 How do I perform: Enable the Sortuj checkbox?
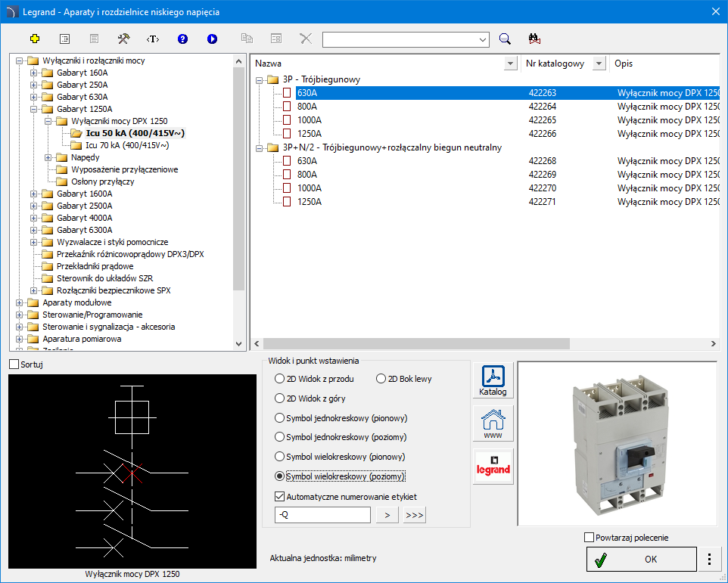pyautogui.click(x=14, y=364)
